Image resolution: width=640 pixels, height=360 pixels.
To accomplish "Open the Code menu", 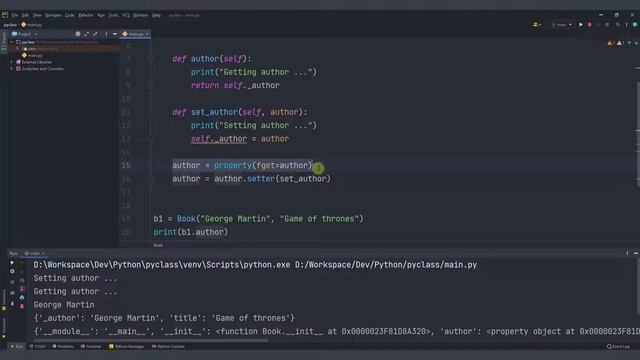I will click(70, 15).
